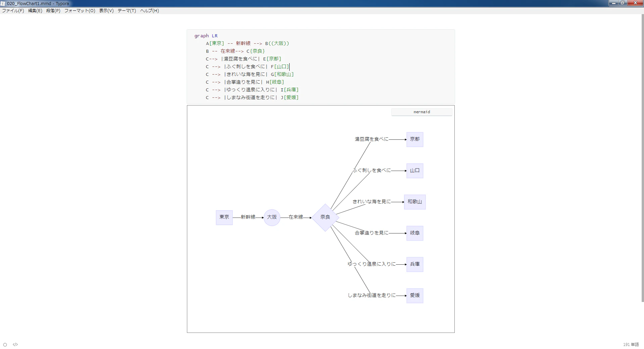
Task: Click the 在来線 edge label
Action: (296, 217)
